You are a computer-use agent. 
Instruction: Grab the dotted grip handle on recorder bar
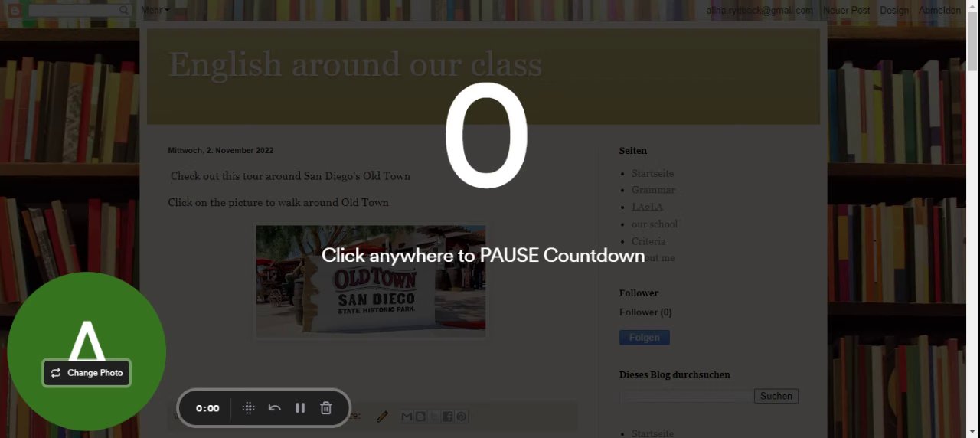tap(248, 408)
